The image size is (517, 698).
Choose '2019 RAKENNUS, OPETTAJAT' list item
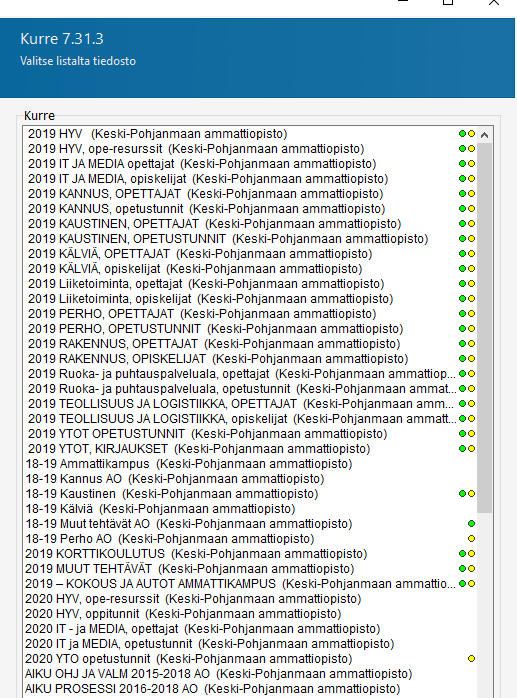tap(250, 344)
